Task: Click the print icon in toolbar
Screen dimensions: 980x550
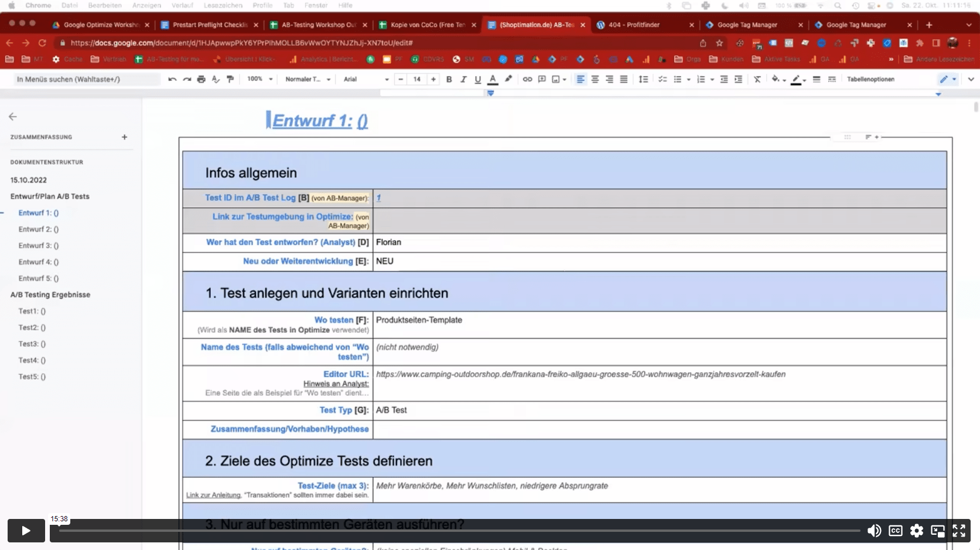Action: coord(201,79)
